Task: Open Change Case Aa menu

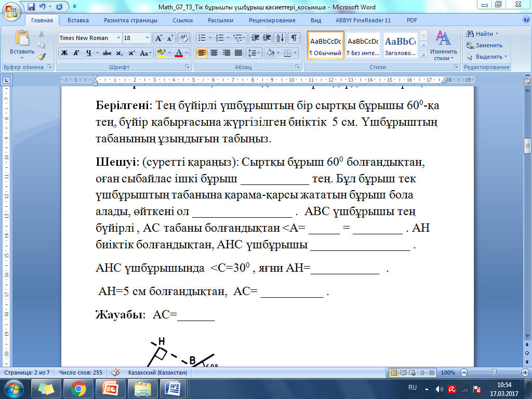Action: point(145,53)
